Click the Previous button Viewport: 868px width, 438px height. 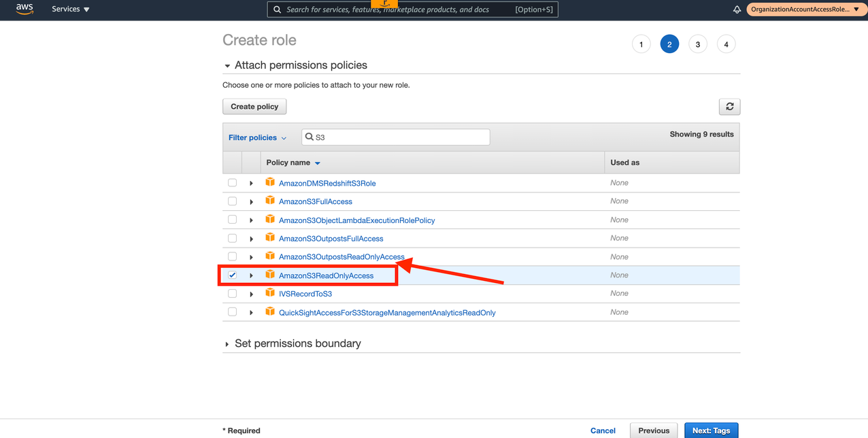tap(654, 431)
